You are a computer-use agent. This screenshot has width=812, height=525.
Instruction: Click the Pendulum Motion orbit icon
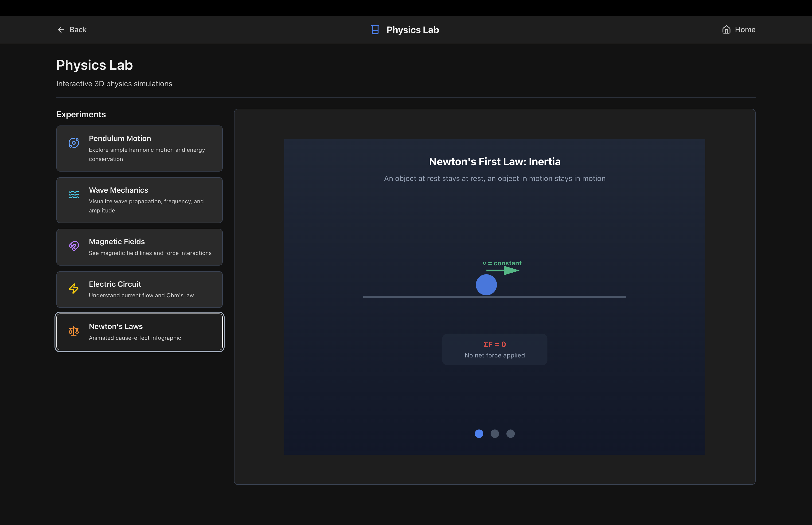[x=74, y=143]
